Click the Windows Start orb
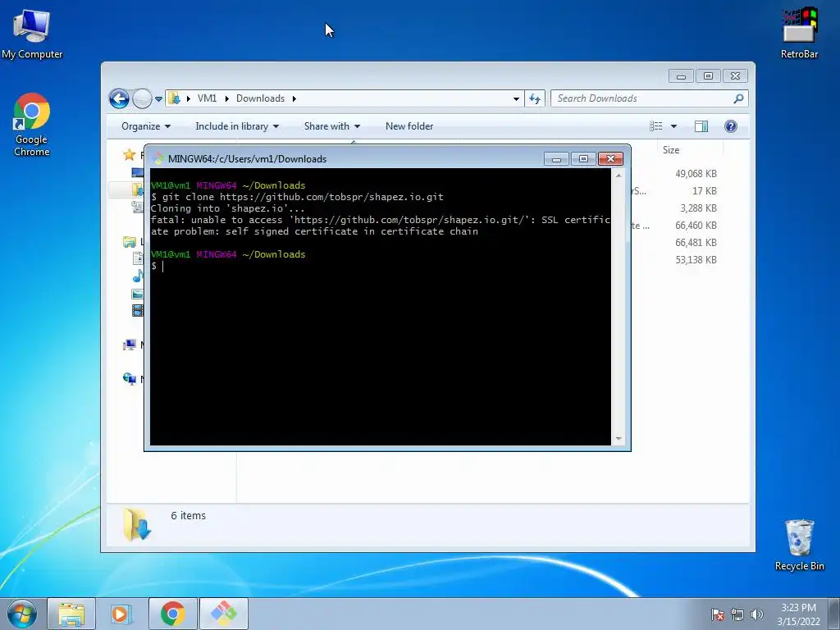The image size is (840, 630). coord(22,614)
